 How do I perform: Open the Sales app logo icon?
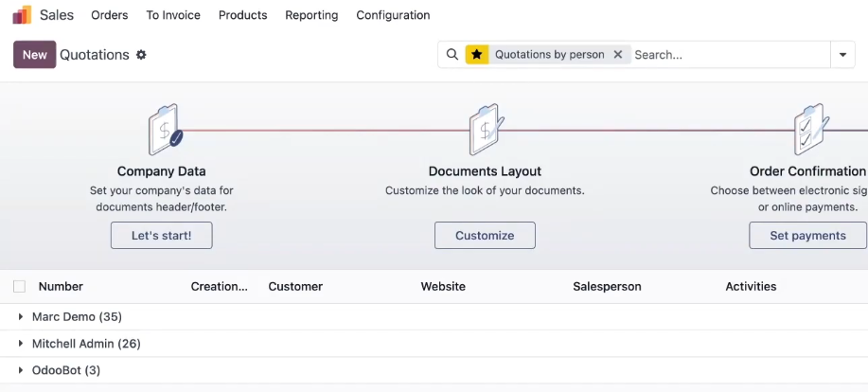[22, 15]
